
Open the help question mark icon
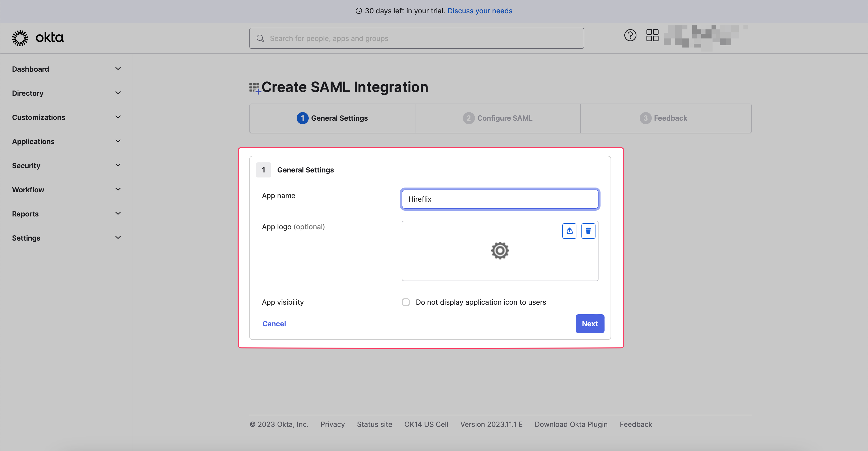[x=630, y=35]
